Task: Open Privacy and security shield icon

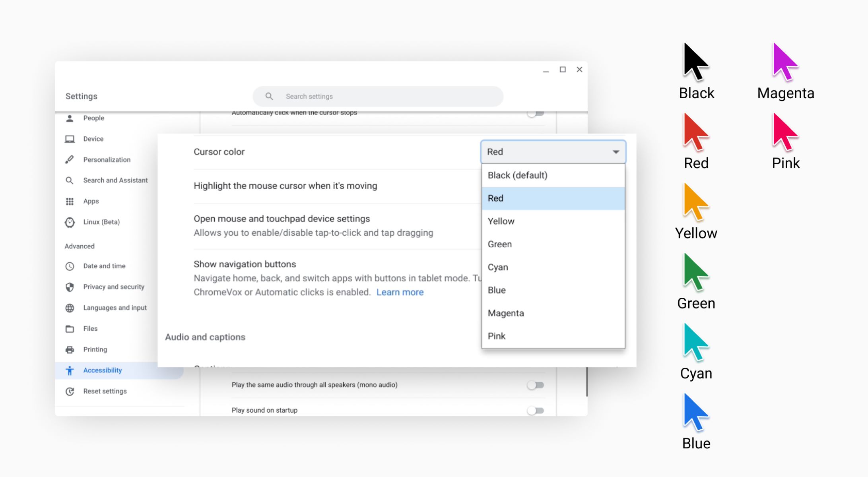Action: pyautogui.click(x=70, y=287)
